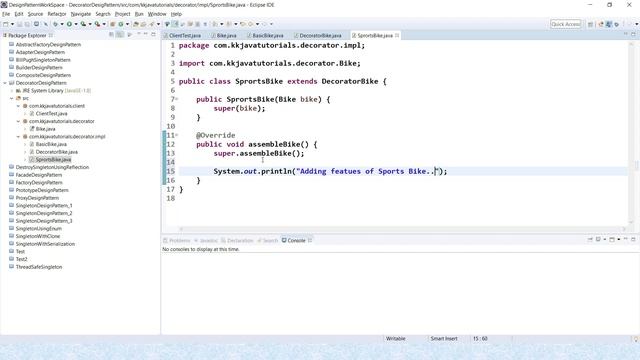640x360 pixels.
Task: Click the Save All toolbar icon
Action: pos(27,24)
